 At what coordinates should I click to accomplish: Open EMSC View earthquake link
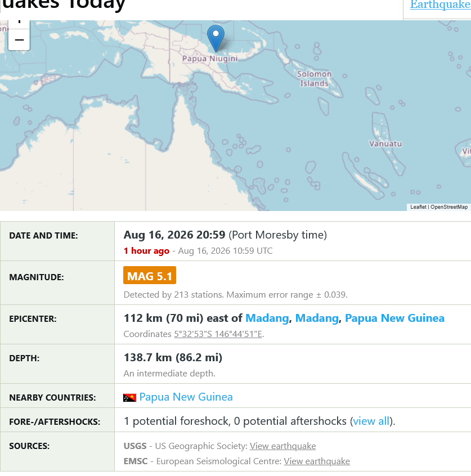317,461
